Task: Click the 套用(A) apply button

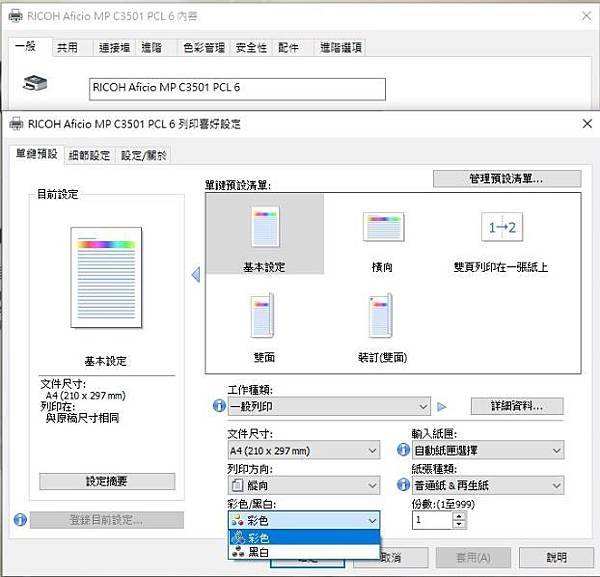Action: 473,557
